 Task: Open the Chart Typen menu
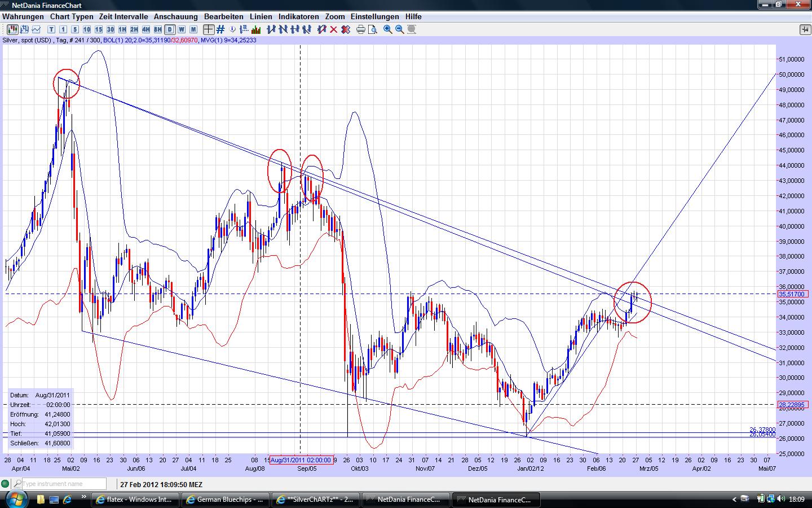[72, 16]
